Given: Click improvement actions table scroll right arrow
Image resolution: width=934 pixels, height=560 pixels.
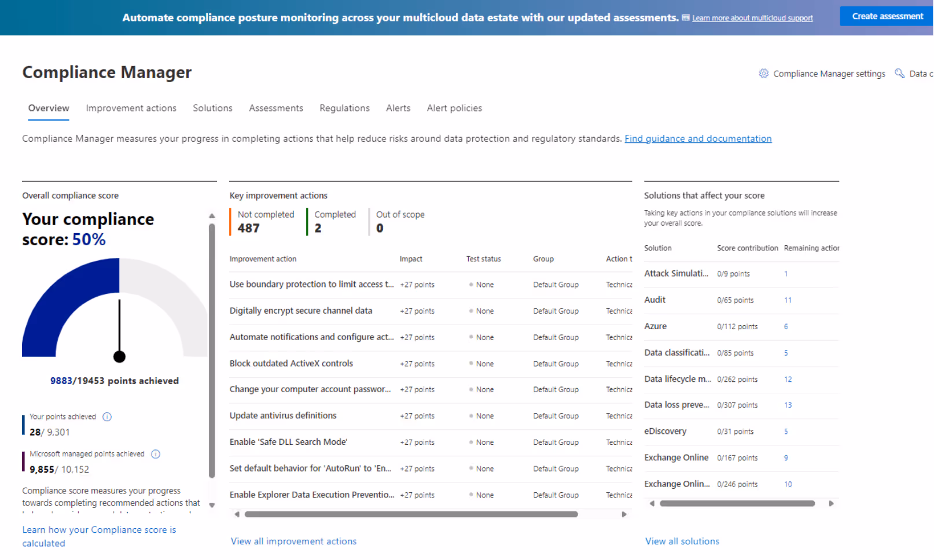Looking at the screenshot, I should click(624, 514).
